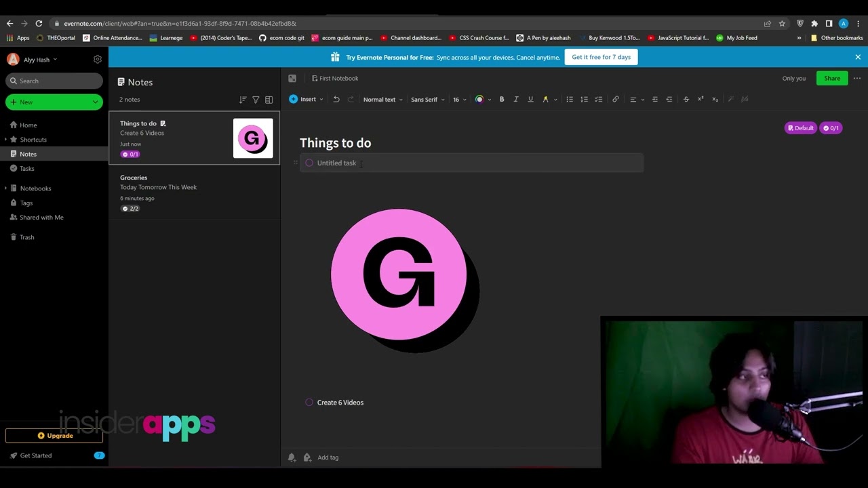The image size is (868, 488).
Task: Click the Get it free for 7 days button
Action: click(601, 58)
